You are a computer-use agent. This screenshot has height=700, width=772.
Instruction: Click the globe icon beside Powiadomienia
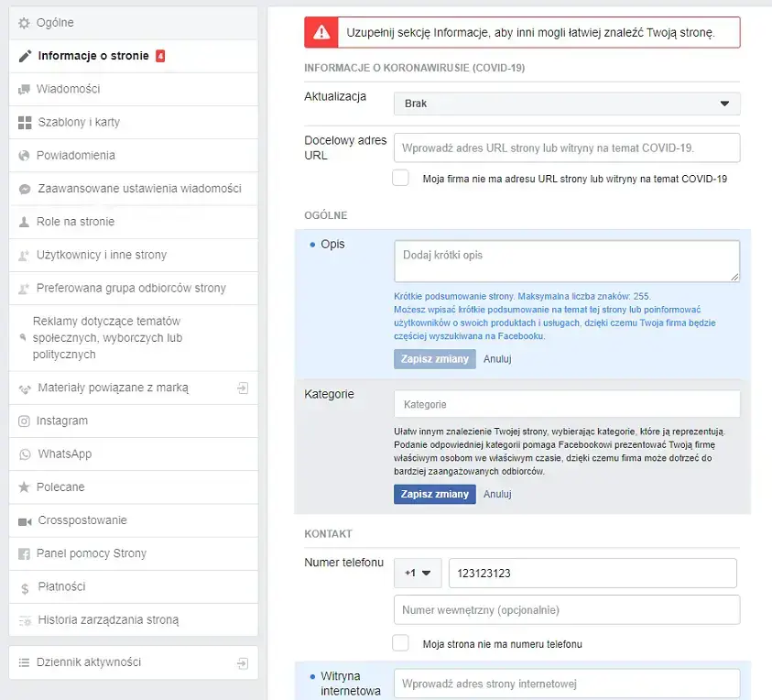point(25,156)
